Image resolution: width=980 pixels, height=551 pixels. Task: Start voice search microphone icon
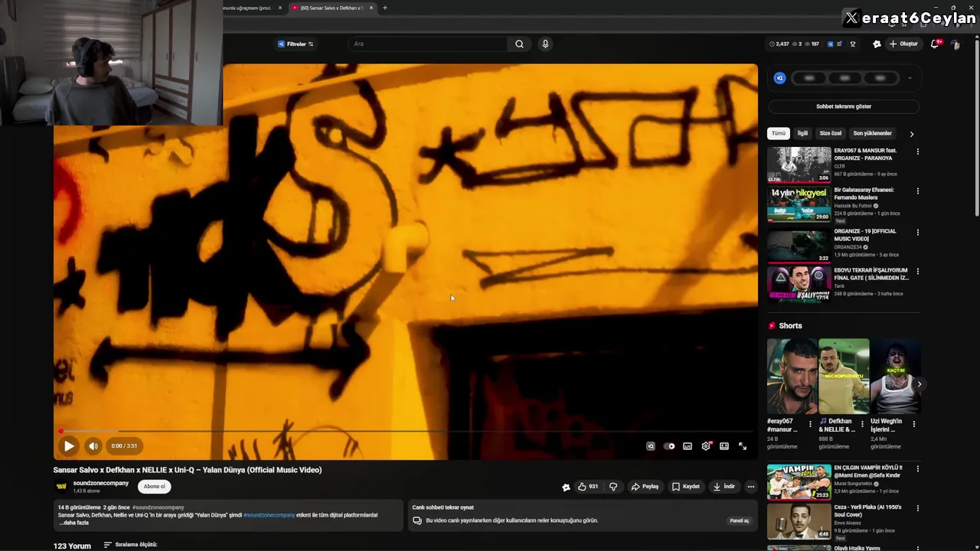tap(545, 44)
